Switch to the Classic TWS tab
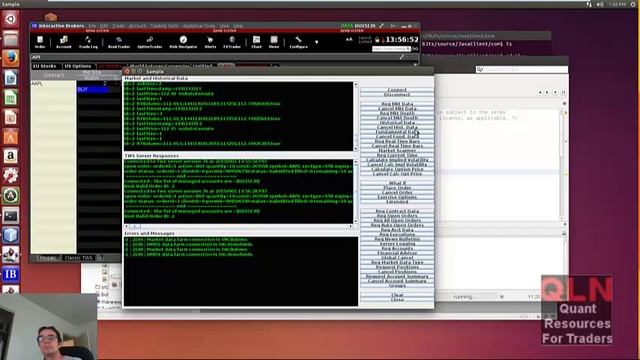 (x=78, y=258)
